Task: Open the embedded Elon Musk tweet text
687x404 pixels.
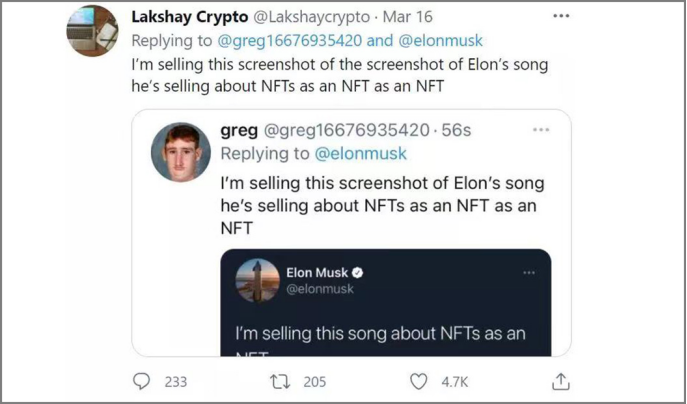Action: click(x=380, y=332)
